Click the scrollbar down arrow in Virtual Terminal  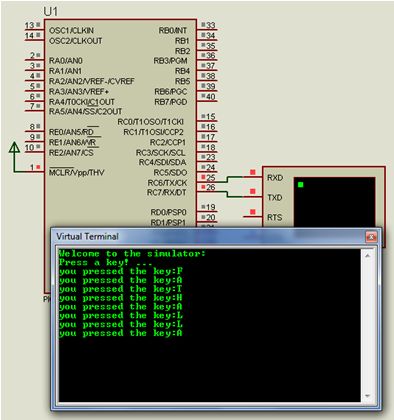click(x=368, y=396)
